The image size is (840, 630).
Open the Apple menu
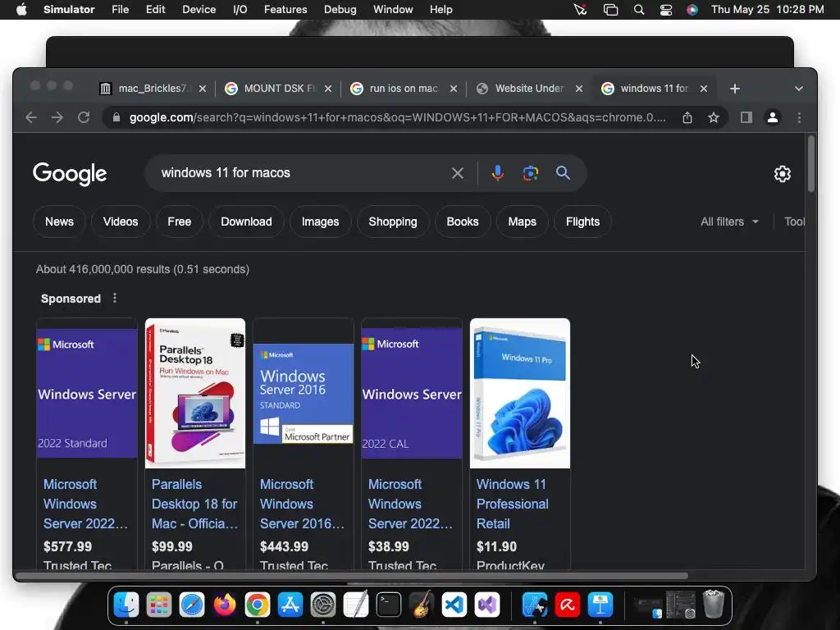(21, 10)
